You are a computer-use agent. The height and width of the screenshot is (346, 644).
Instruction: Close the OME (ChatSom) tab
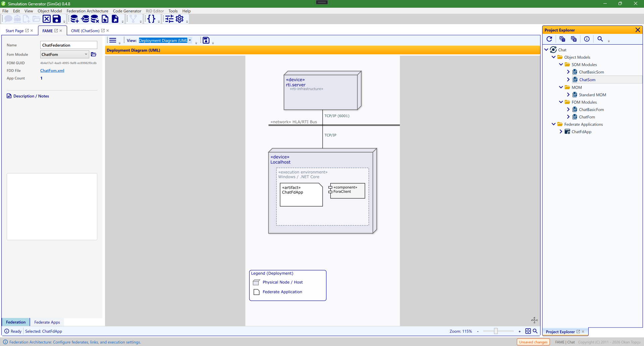tap(108, 31)
